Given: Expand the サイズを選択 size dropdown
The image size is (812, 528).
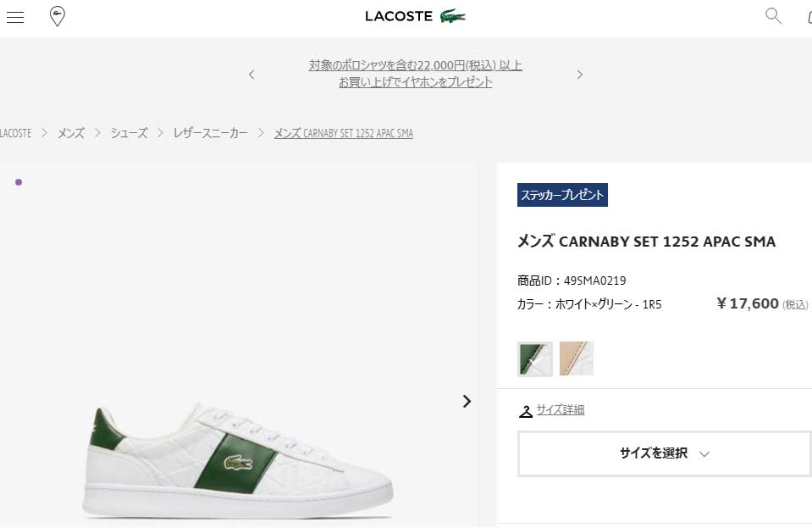Looking at the screenshot, I should (x=665, y=454).
